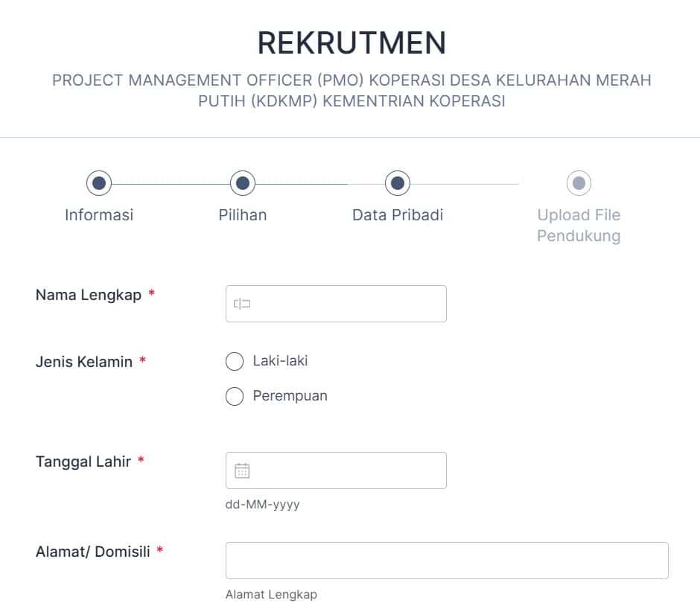Viewport: 700px width, 603px height.
Task: Click the REKRUTMEN page heading
Action: pos(351,43)
